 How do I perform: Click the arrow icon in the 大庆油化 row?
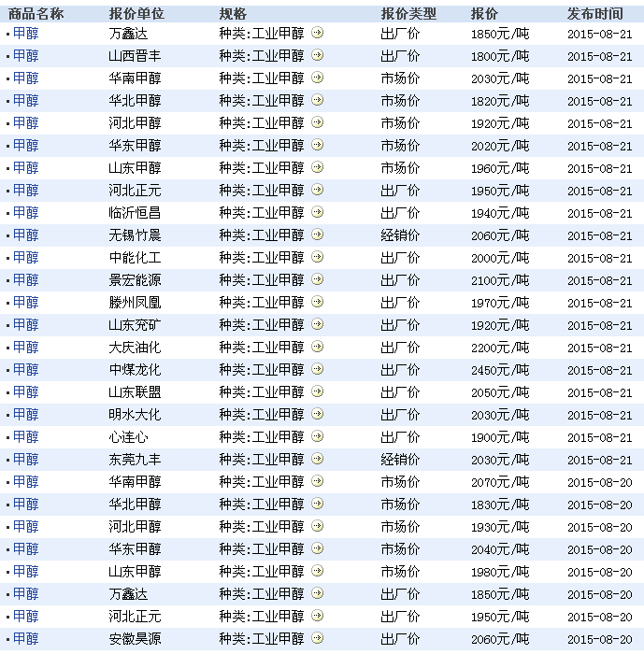pyautogui.click(x=317, y=347)
